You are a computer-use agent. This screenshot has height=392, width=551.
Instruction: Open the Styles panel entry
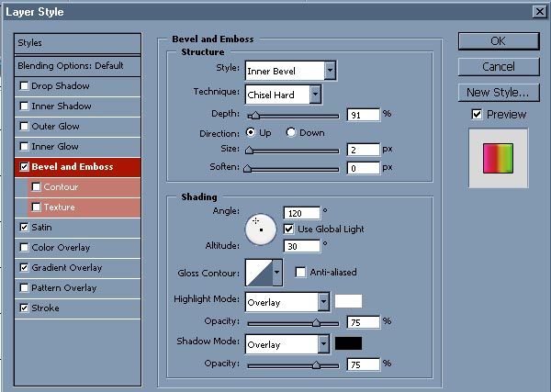pyautogui.click(x=78, y=43)
